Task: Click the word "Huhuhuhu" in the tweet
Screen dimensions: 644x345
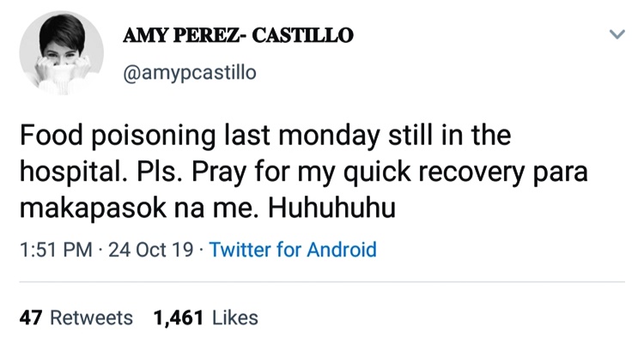Action: tap(331, 208)
